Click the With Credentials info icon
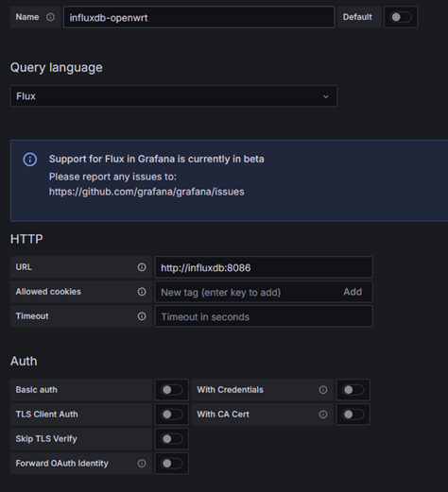Viewport: 448px width, 492px height. point(323,390)
